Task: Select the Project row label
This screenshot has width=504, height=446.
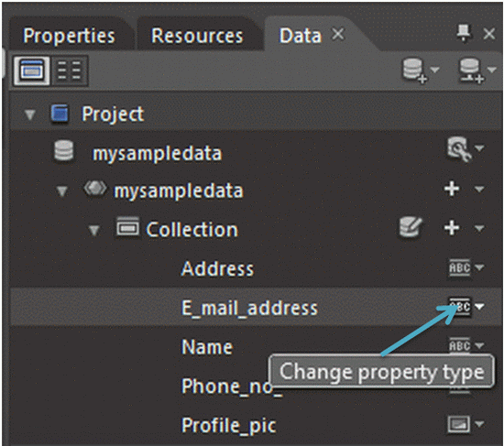Action: (x=113, y=114)
